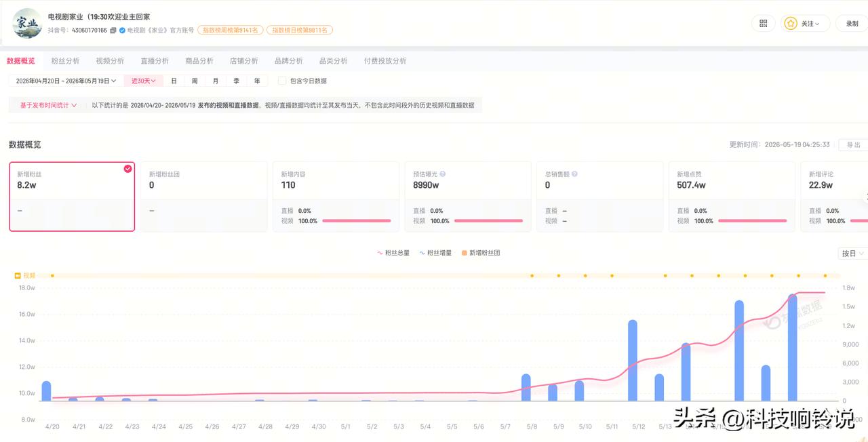Click the star follow icon
The height and width of the screenshot is (442, 868).
791,23
